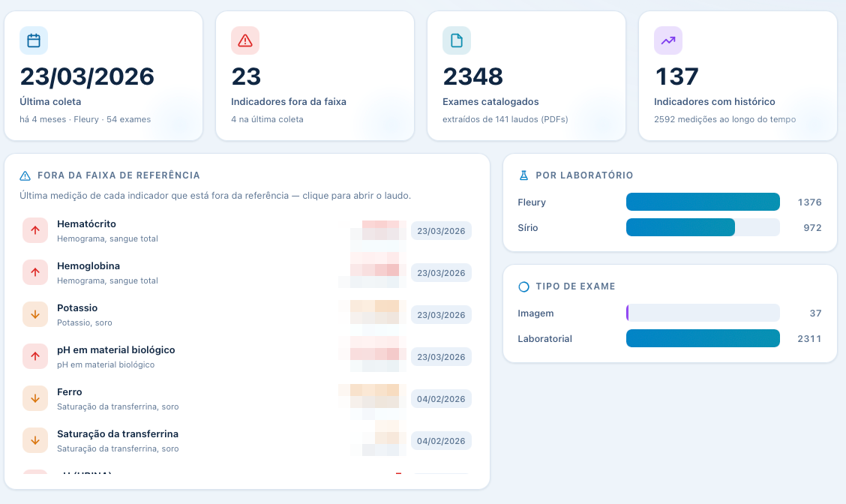Click the down arrow icon beside Potassio
Viewport: 846px width, 504px height.
(35, 314)
